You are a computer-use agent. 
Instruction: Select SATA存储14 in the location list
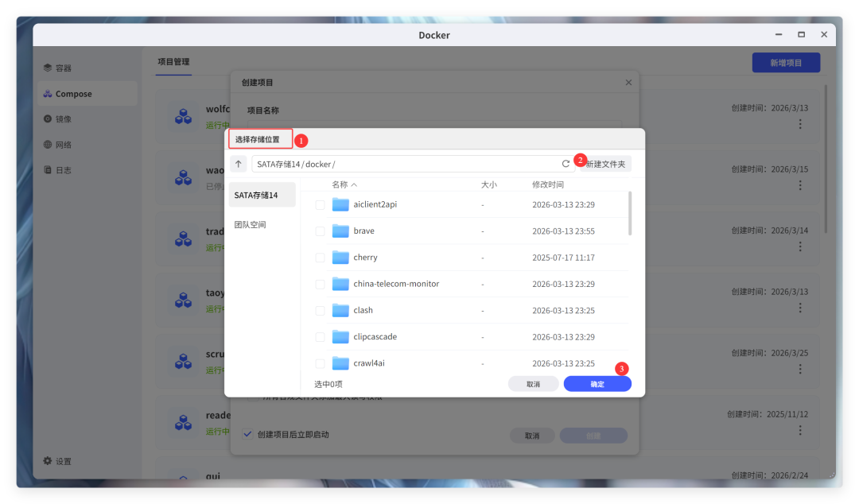coord(262,195)
